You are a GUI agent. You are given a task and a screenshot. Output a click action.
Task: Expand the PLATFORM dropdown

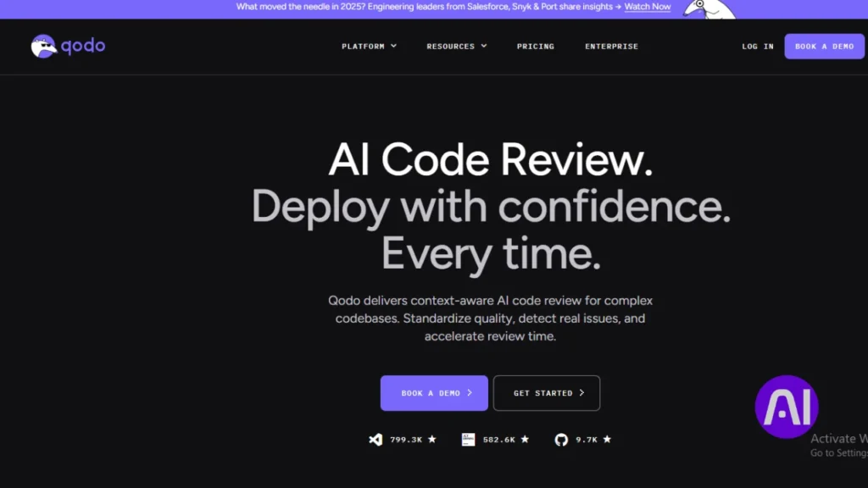(x=364, y=47)
